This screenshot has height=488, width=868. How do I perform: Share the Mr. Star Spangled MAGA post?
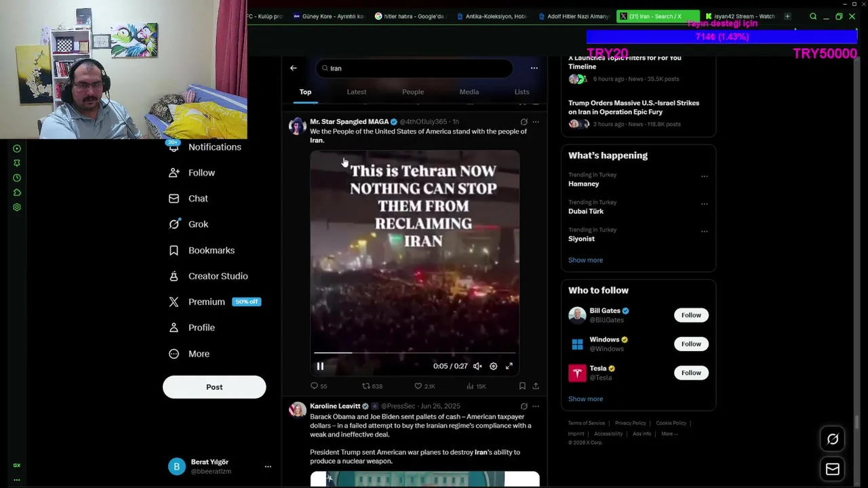[x=536, y=386]
